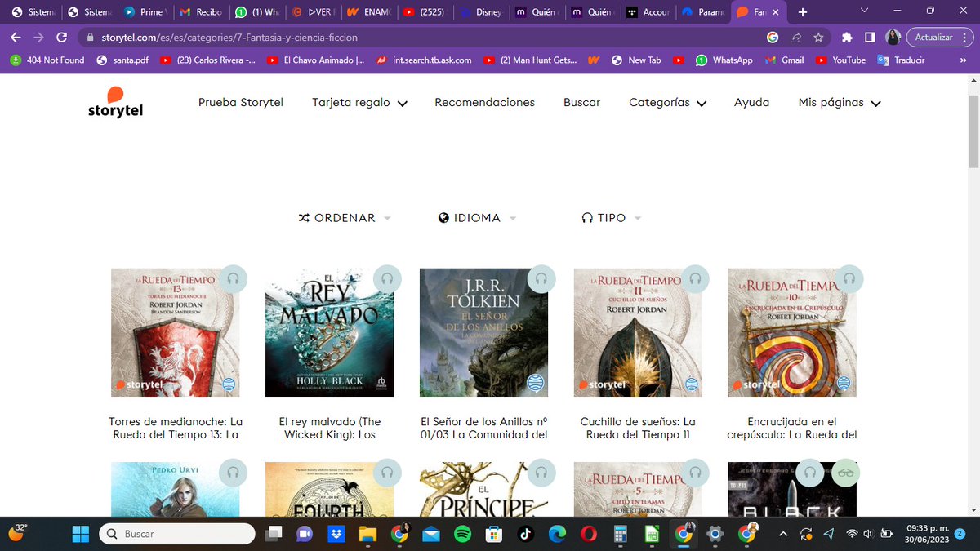
Task: Open Recomendaciones page
Action: point(484,103)
